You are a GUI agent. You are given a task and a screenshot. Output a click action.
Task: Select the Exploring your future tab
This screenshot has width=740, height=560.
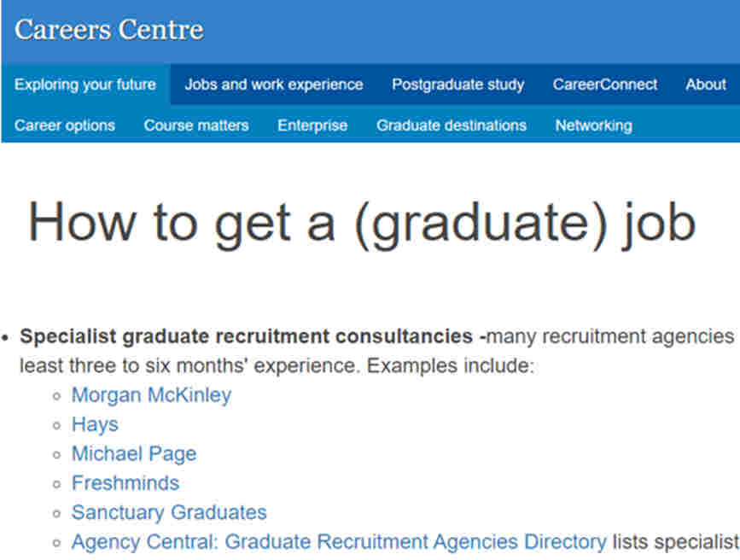pyautogui.click(x=84, y=85)
